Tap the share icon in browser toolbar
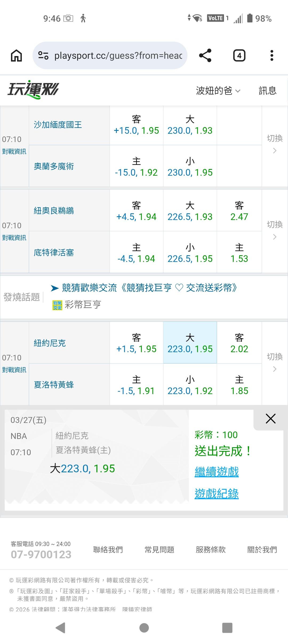288x644 pixels. 205,56
